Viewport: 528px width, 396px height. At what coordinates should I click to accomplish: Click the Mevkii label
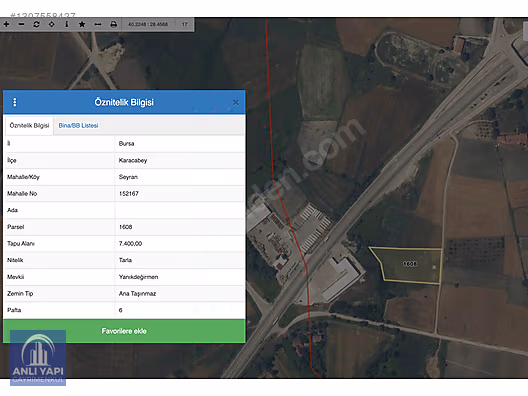click(x=15, y=277)
